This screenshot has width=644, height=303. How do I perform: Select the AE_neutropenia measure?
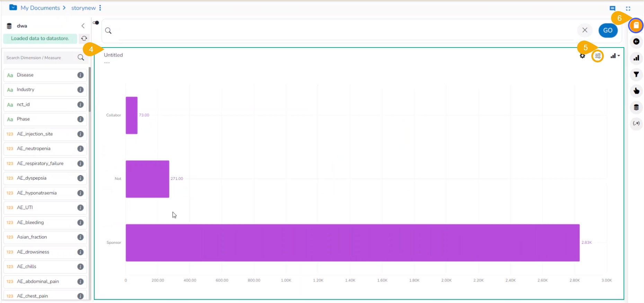45,149
